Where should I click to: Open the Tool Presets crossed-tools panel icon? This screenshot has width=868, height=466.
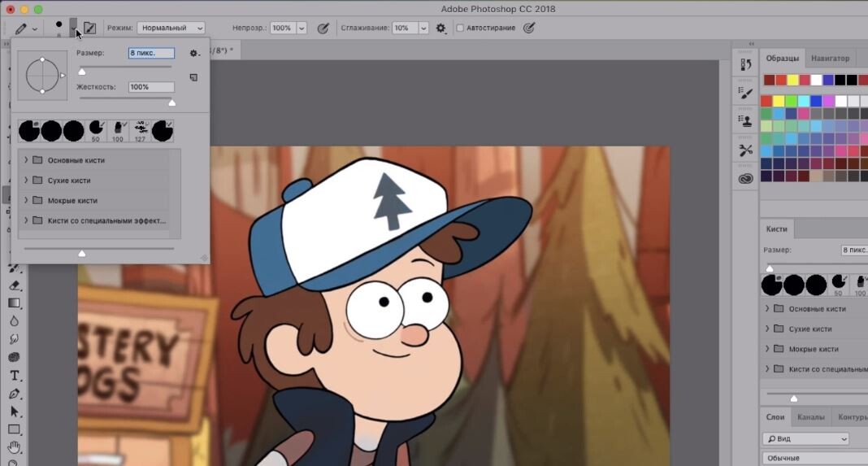click(745, 150)
